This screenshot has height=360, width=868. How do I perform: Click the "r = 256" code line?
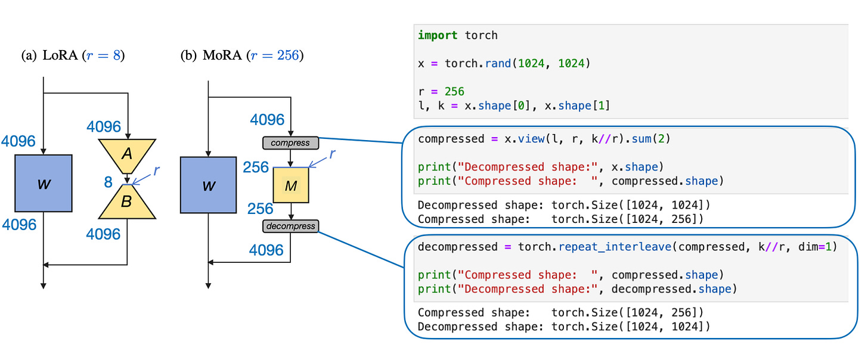(441, 92)
